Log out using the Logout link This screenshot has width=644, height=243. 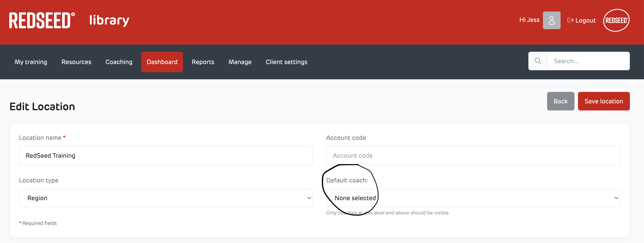(x=582, y=20)
